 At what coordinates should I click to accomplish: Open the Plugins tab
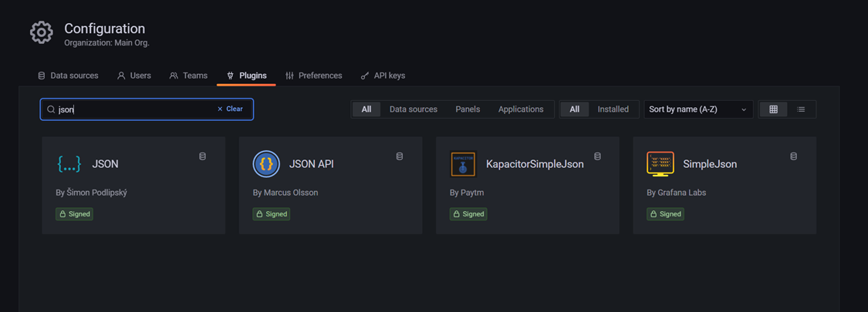point(246,75)
